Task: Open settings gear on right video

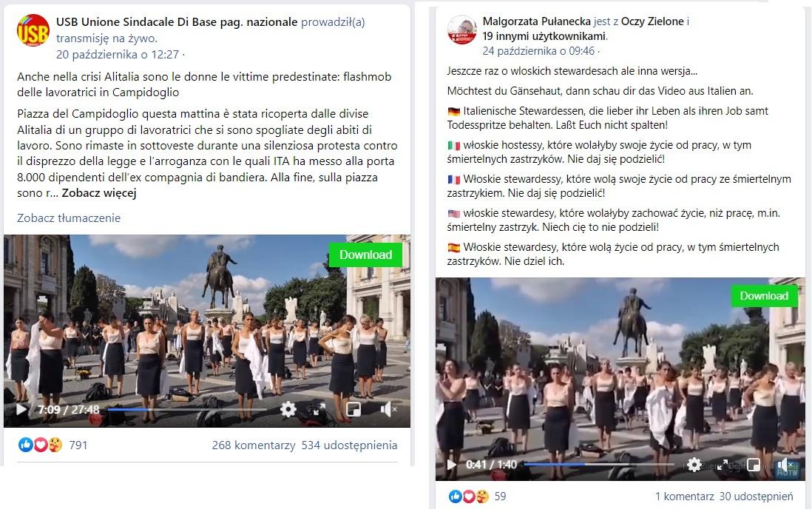Action: point(694,464)
